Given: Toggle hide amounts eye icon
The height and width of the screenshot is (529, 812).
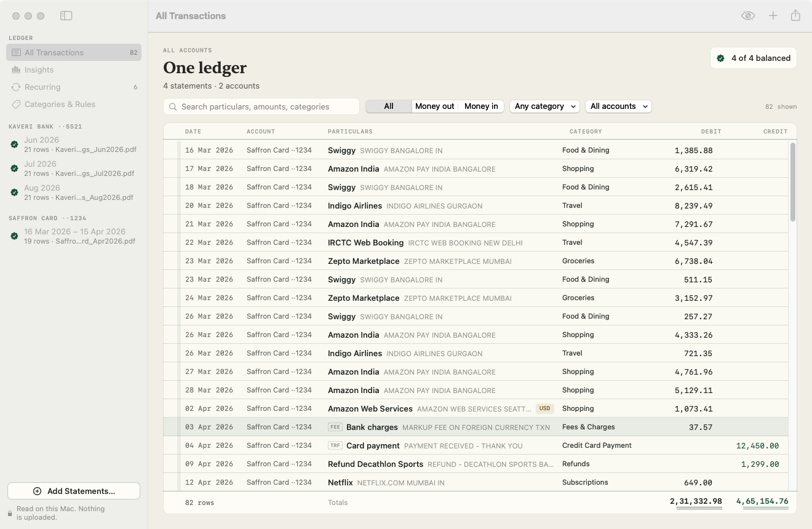Looking at the screenshot, I should [748, 16].
